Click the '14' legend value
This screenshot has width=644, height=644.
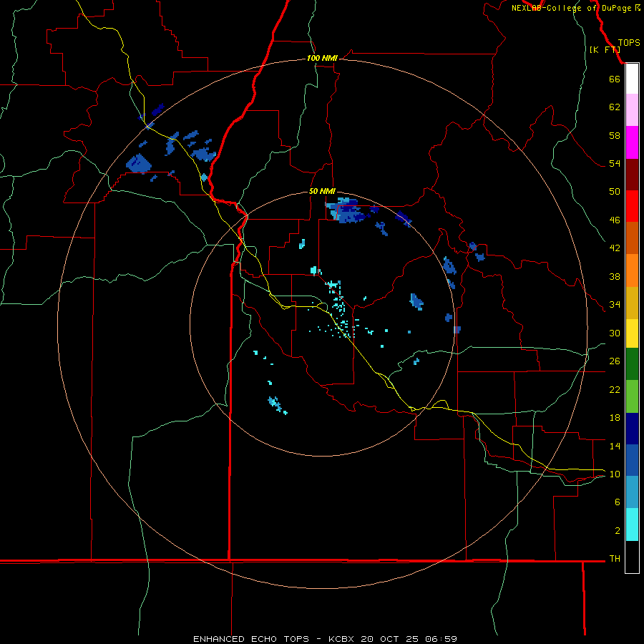pos(615,446)
